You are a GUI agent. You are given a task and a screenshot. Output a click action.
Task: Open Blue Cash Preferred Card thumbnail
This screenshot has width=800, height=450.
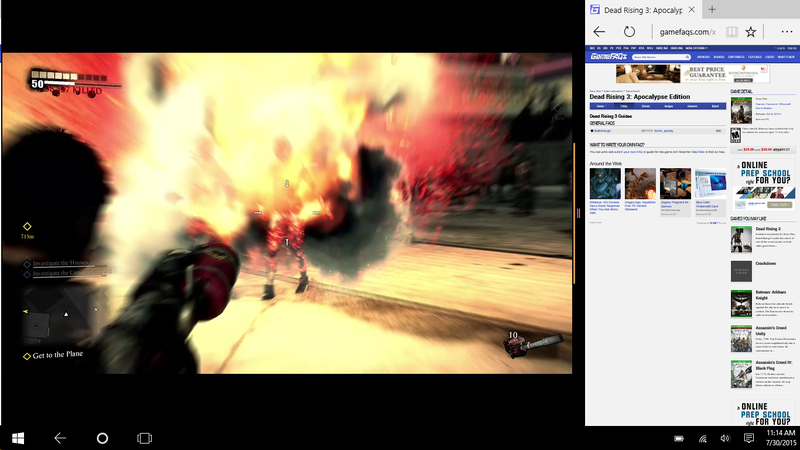[x=711, y=184]
